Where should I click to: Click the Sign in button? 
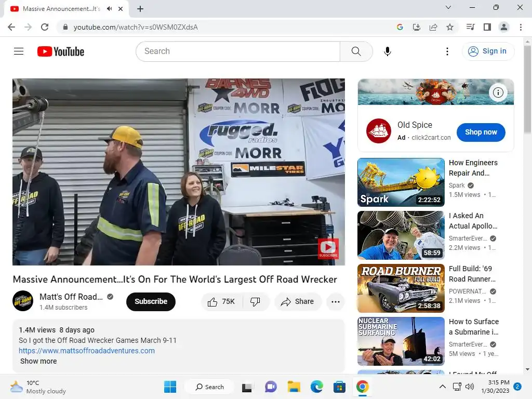(x=488, y=51)
